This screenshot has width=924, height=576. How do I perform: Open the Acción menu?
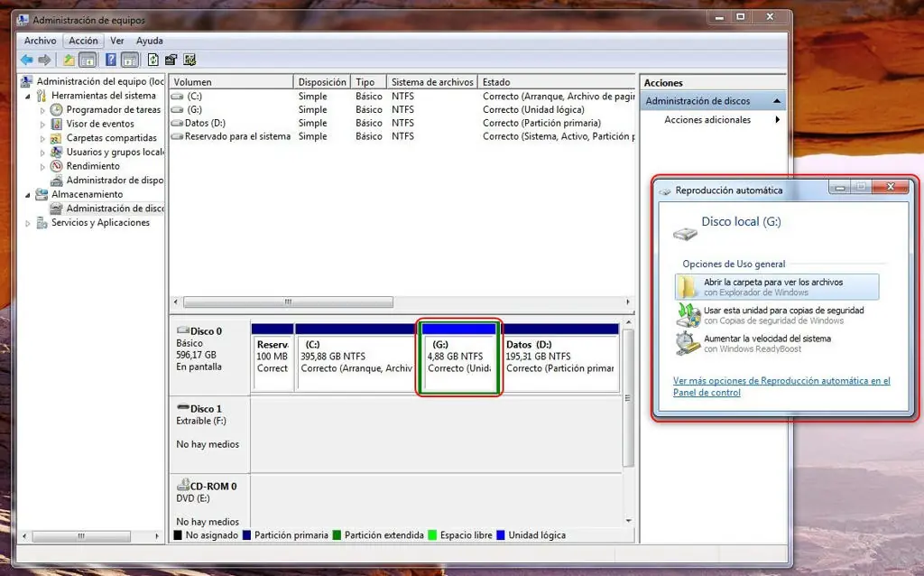pos(83,41)
